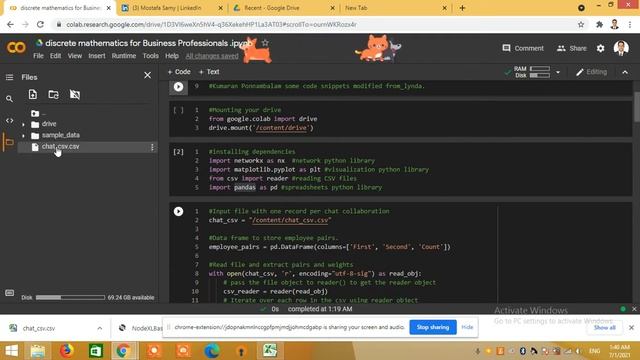Bookmark this page with the star
This screenshot has height=360, width=640.
581,25
